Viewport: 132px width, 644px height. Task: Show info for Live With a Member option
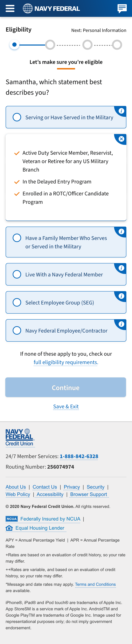click(x=121, y=268)
